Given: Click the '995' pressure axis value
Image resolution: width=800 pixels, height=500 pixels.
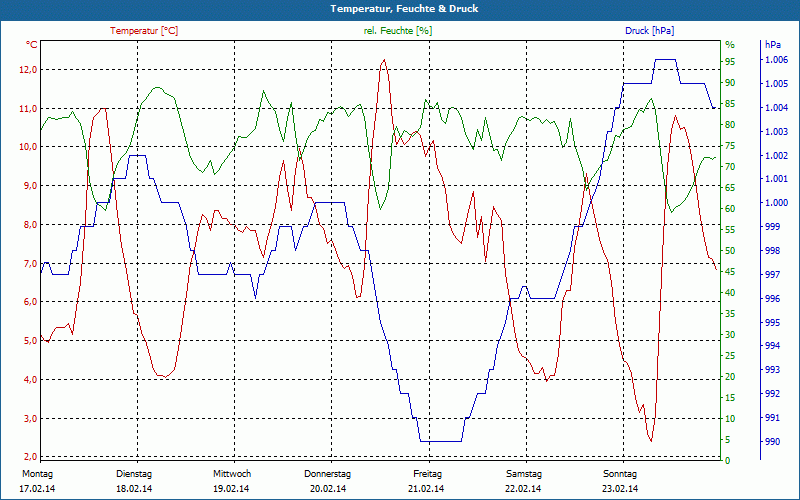Looking at the screenshot, I should point(772,322).
